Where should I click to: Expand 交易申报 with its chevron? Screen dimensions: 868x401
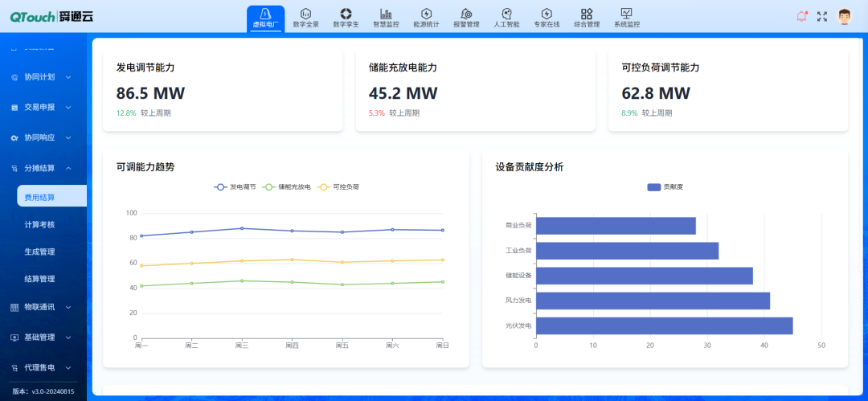(x=68, y=108)
